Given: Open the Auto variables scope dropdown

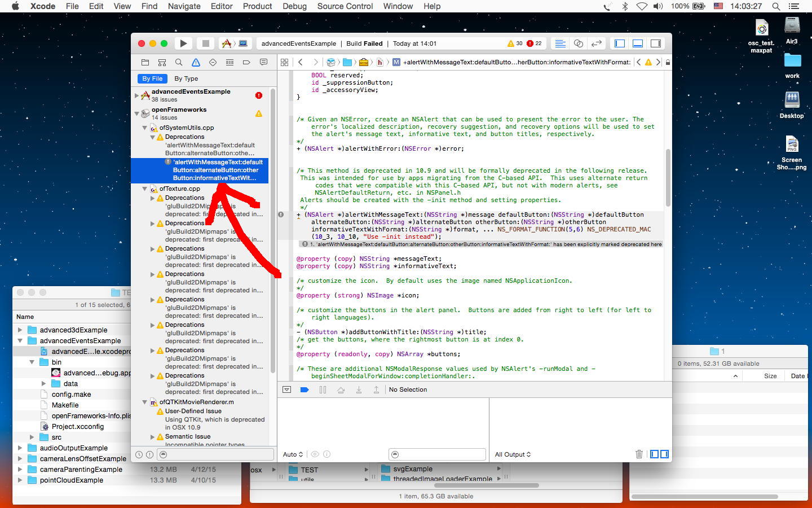Looking at the screenshot, I should 293,454.
